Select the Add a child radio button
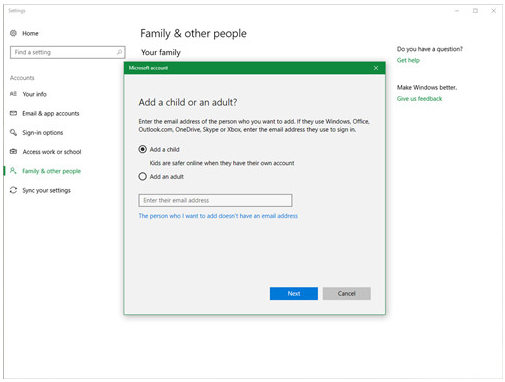 (142, 149)
